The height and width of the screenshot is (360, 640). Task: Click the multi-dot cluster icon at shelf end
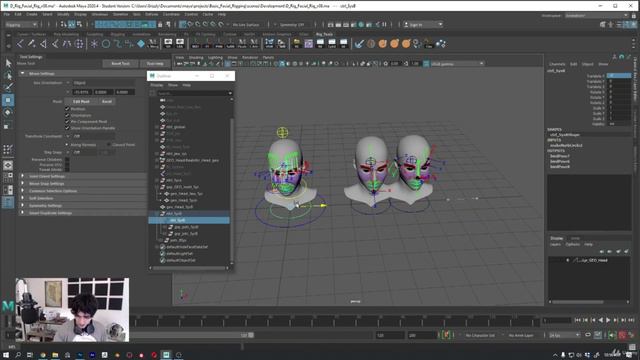(441, 44)
